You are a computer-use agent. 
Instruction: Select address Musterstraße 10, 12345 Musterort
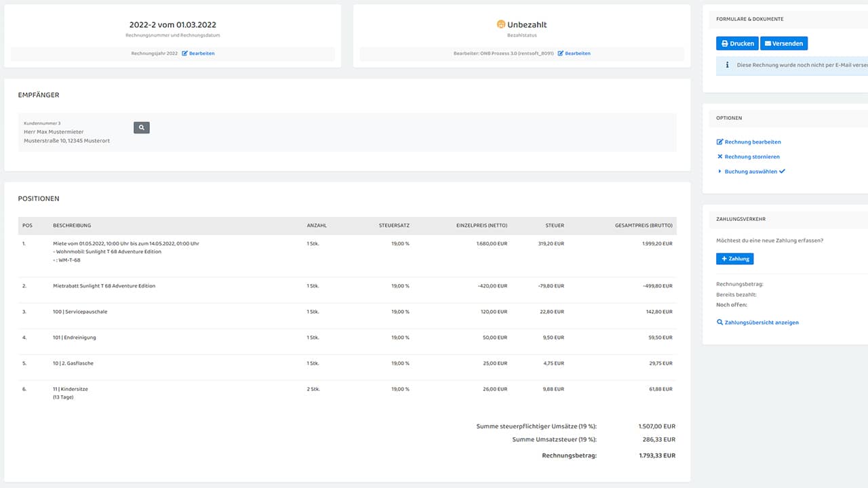66,141
